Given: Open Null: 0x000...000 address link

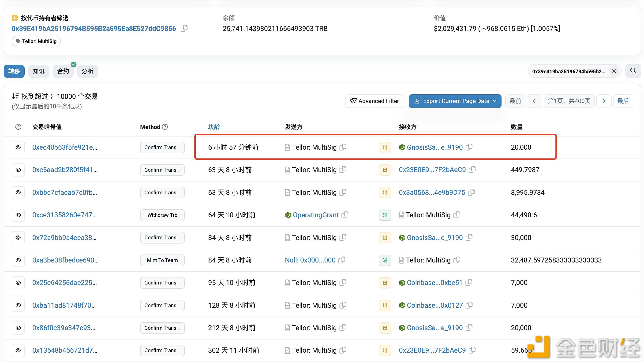Looking at the screenshot, I should (310, 260).
